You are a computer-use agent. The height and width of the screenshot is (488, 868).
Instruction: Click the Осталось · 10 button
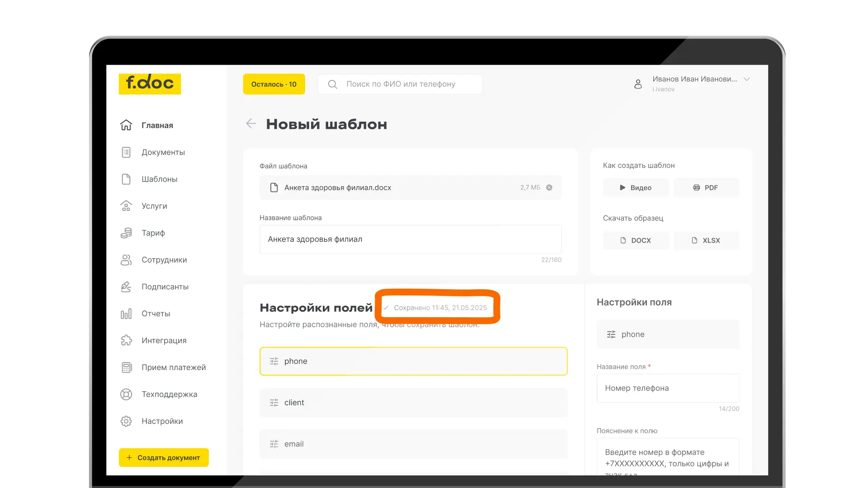point(274,84)
